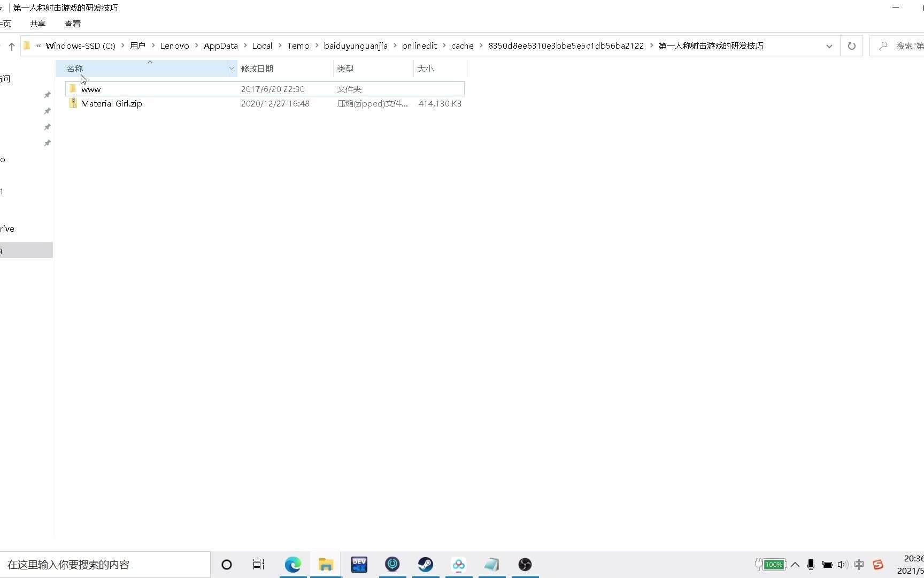The width and height of the screenshot is (924, 578).
Task: Click the 414,130 KB size cell
Action: click(x=440, y=104)
